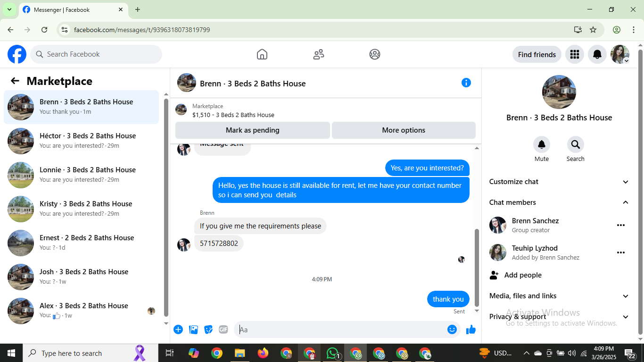Open the Notifications bell in header
Viewport: 644px width, 362px height.
click(597, 54)
